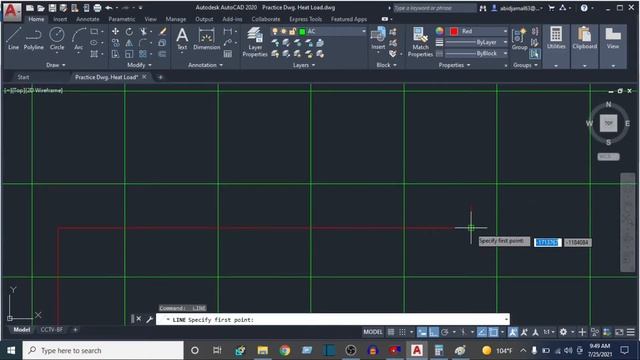The image size is (640, 360).
Task: Switch to the Annotate ribbon tab
Action: pyautogui.click(x=87, y=19)
